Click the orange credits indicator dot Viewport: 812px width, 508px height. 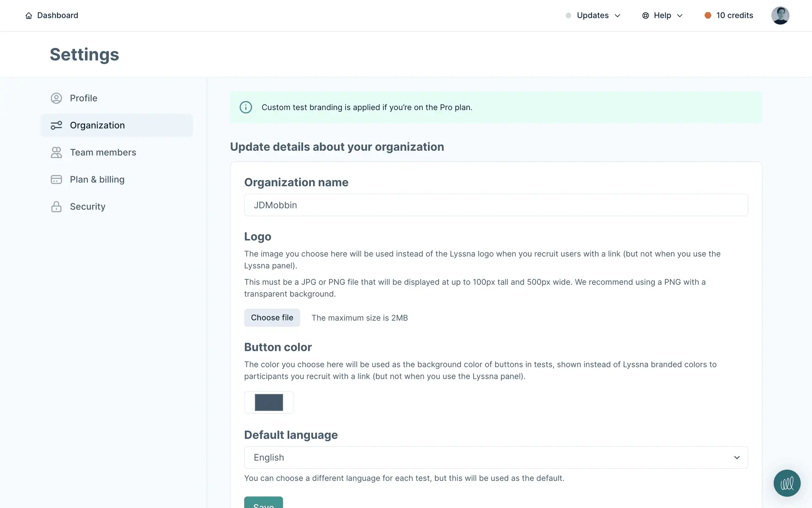(x=708, y=16)
